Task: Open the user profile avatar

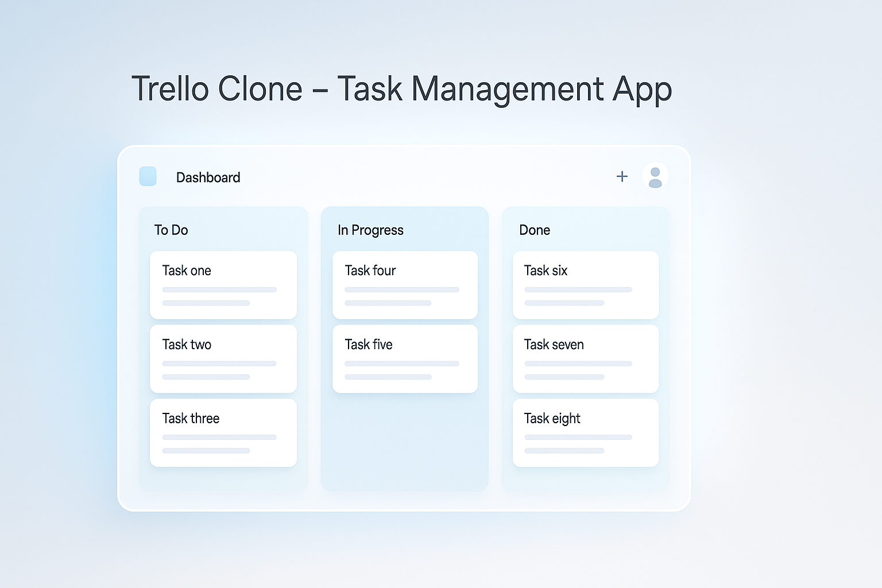Action: 655,176
